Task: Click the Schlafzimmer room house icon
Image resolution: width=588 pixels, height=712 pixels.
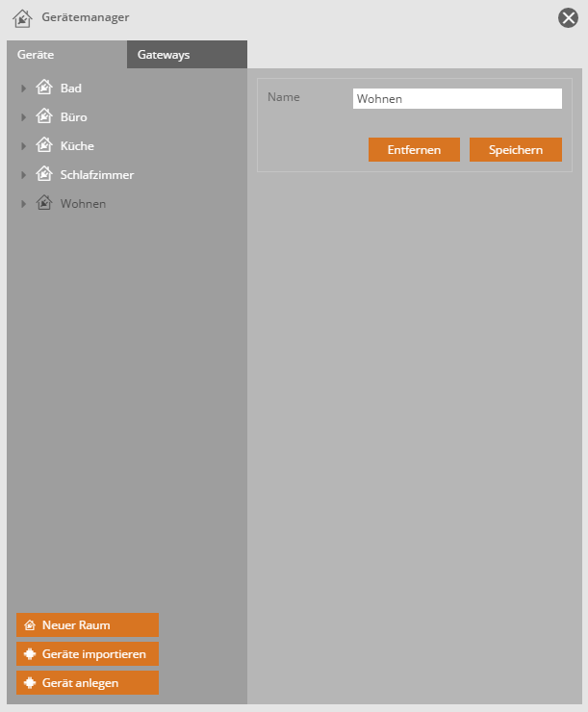Action: (43, 174)
